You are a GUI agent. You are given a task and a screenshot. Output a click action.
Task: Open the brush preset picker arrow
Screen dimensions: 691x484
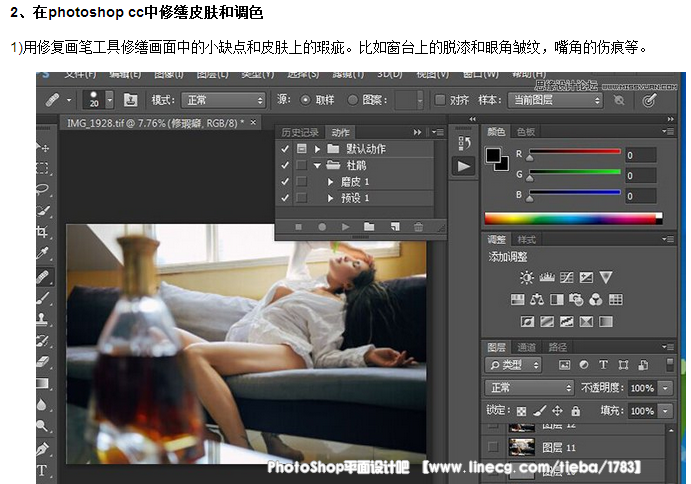point(110,100)
